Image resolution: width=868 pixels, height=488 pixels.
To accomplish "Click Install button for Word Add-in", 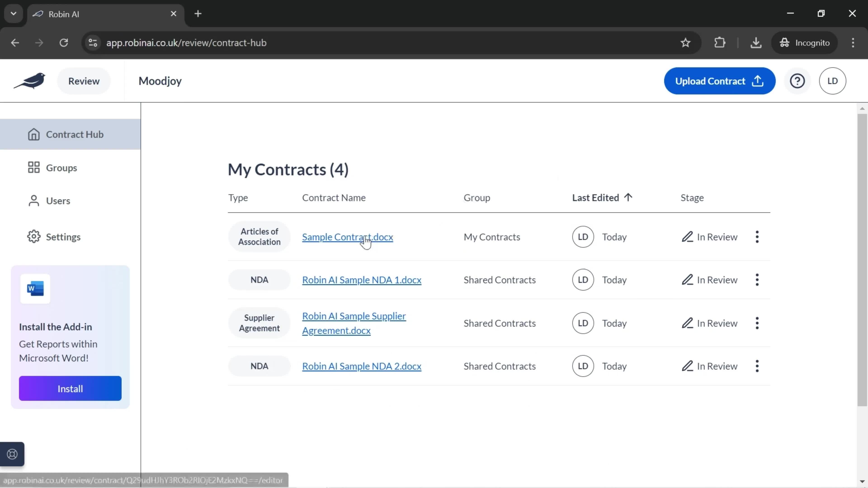I will point(70,389).
